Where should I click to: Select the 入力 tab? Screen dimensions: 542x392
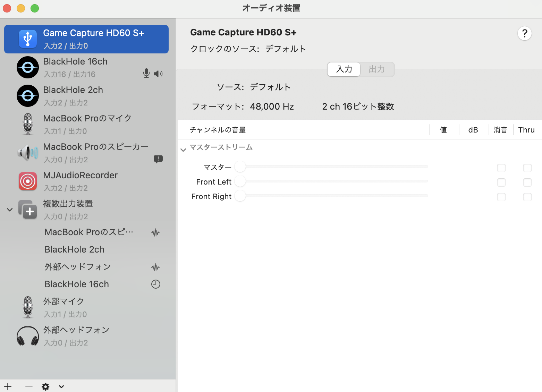pos(344,69)
